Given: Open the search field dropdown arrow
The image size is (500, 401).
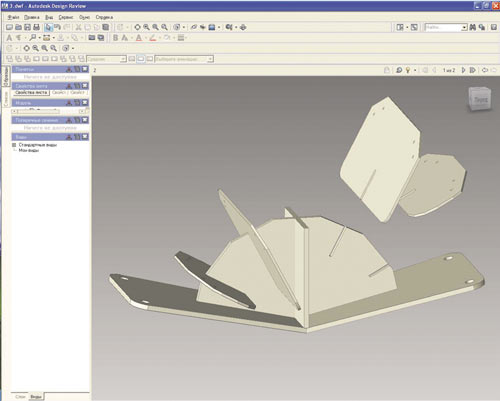Looking at the screenshot, I should click(464, 28).
